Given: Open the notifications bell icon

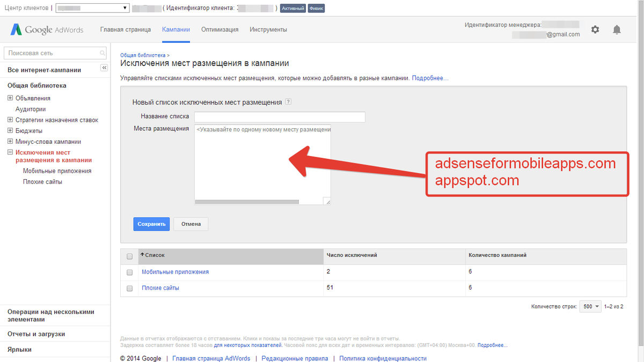Looking at the screenshot, I should click(x=617, y=29).
